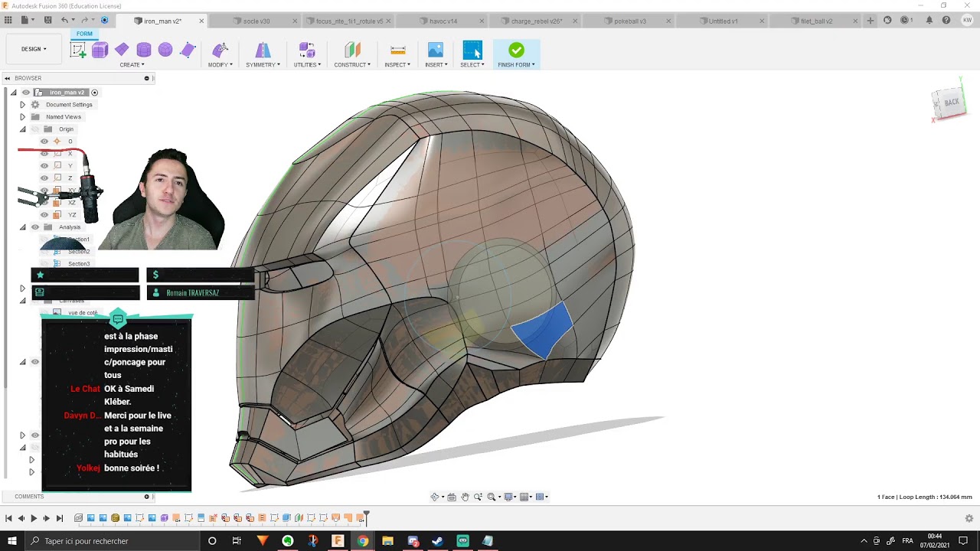Choose the Form Cylinder tool icon
Viewport: 980px width, 551px height.
pyautogui.click(x=144, y=51)
